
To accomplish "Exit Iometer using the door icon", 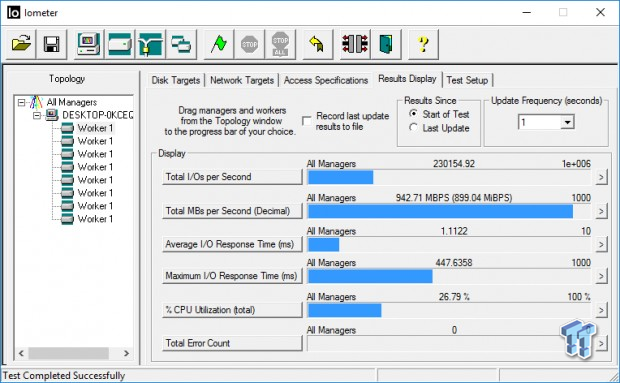I will pos(386,44).
